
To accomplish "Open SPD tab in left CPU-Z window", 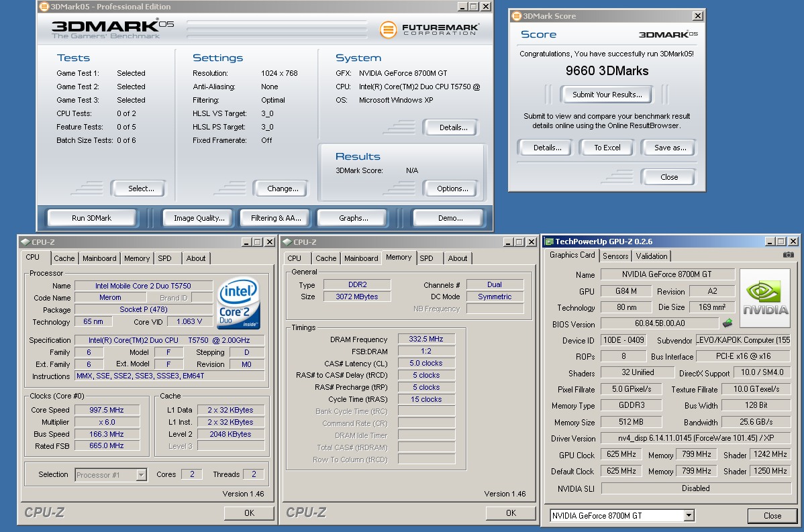I will click(x=164, y=258).
